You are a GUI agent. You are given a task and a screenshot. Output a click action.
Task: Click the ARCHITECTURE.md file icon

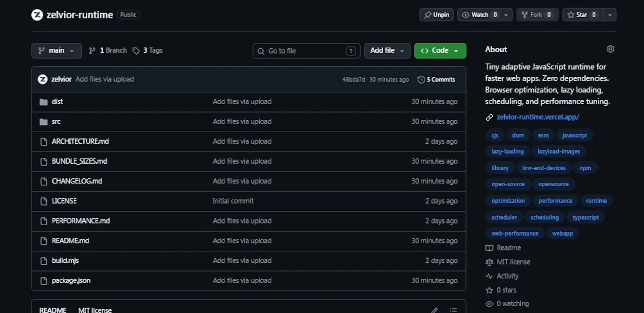click(x=43, y=142)
